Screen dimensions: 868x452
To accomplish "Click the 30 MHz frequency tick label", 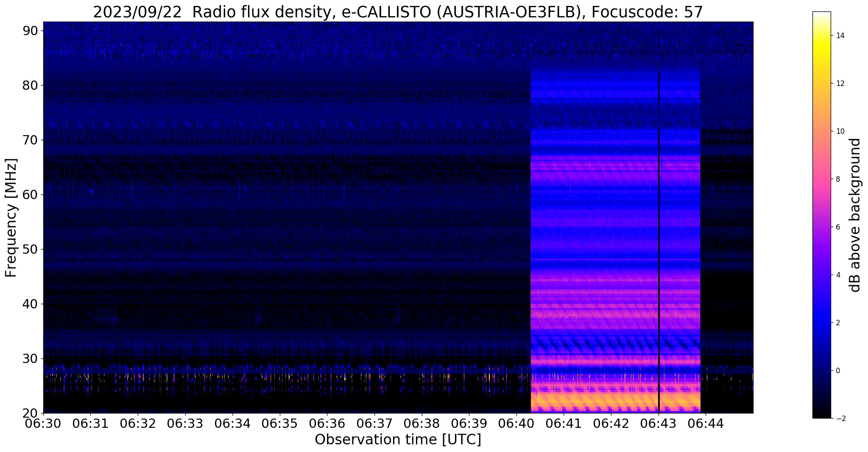I will click(x=30, y=359).
